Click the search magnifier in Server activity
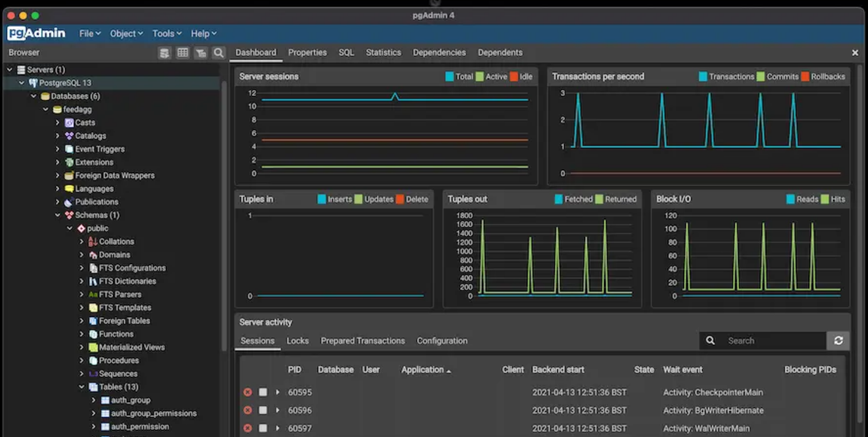The height and width of the screenshot is (437, 868). (711, 340)
